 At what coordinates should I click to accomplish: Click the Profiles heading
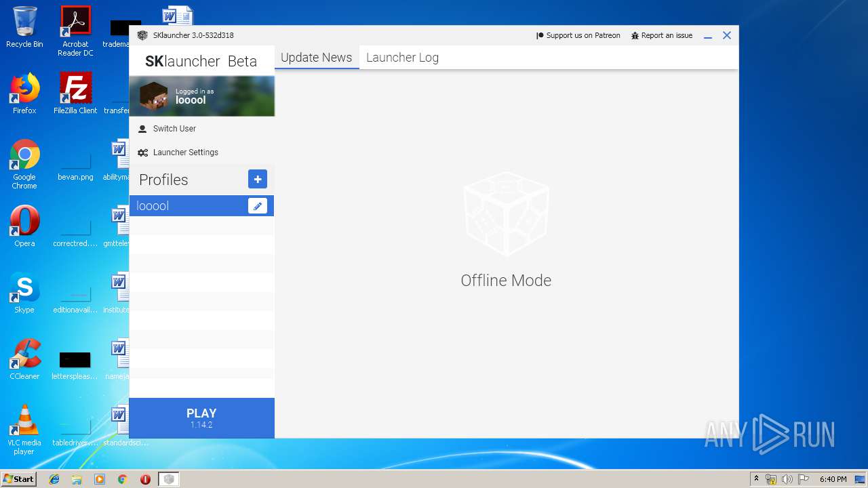(163, 180)
